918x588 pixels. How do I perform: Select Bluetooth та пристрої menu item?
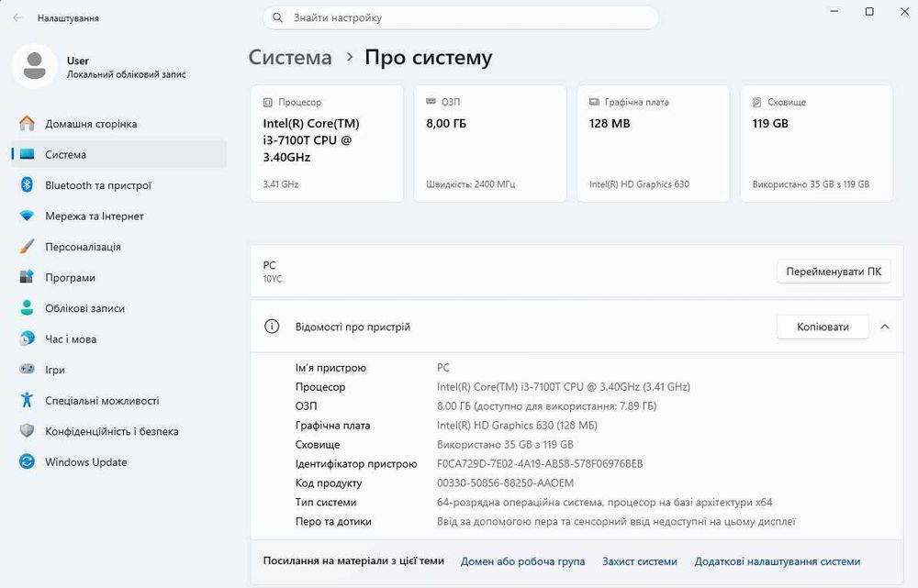(118, 185)
